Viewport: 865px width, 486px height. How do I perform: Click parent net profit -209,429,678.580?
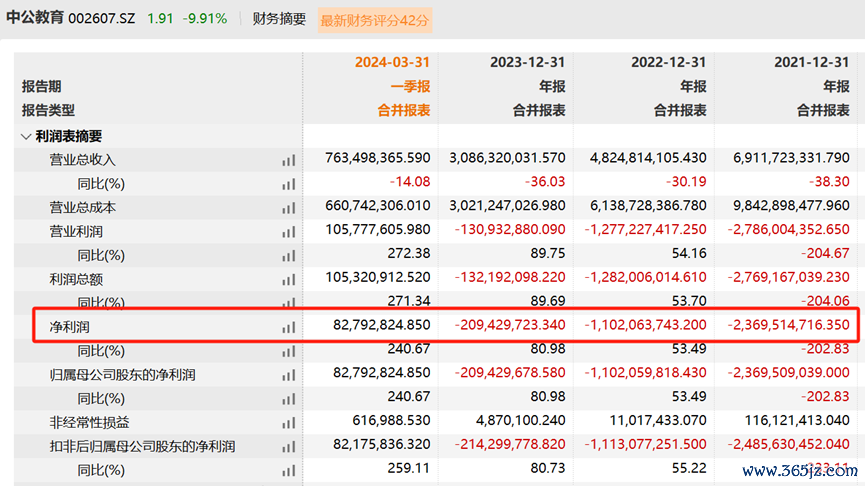510,373
